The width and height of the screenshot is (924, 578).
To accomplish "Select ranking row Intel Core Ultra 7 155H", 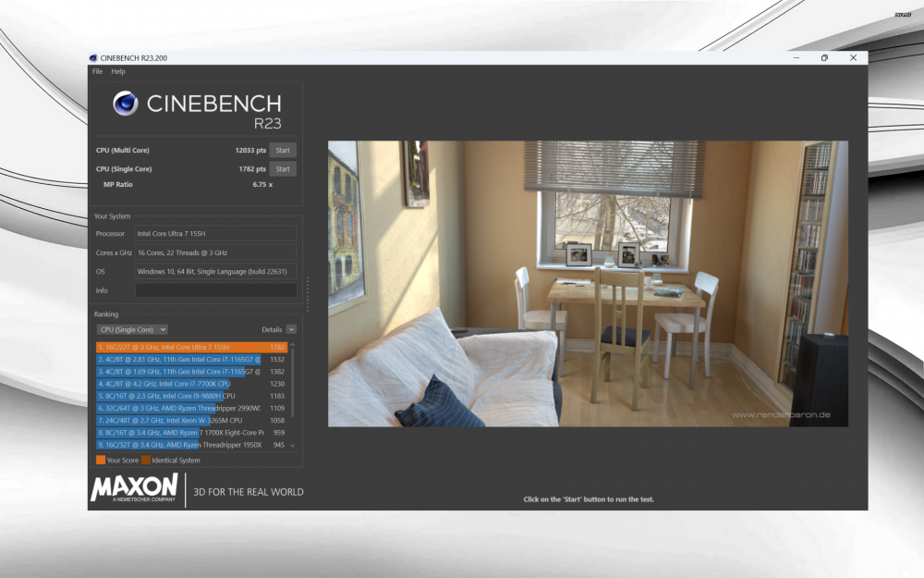I will pyautogui.click(x=191, y=348).
